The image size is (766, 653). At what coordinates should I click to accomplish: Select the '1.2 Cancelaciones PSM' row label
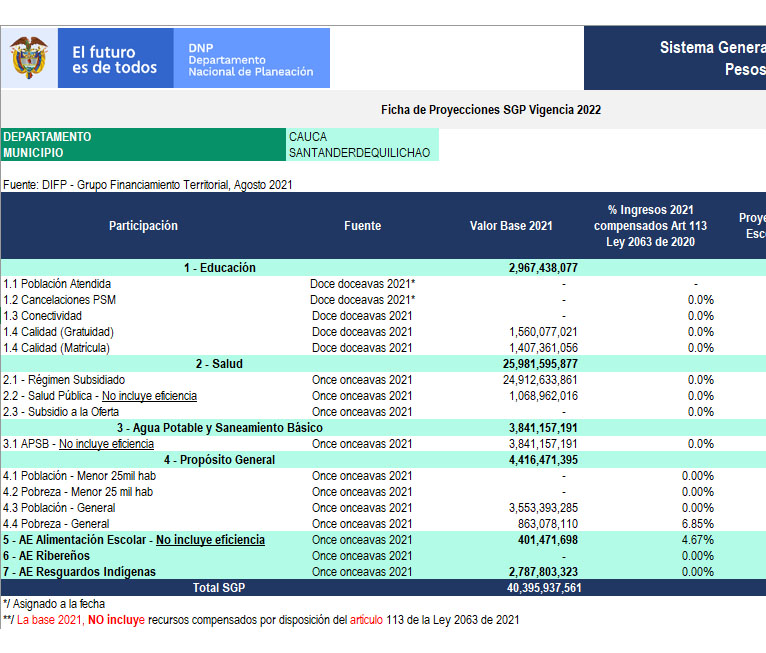click(60, 300)
